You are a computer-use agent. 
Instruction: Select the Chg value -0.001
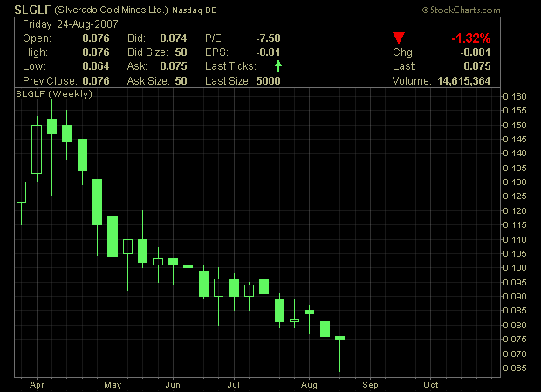475,52
